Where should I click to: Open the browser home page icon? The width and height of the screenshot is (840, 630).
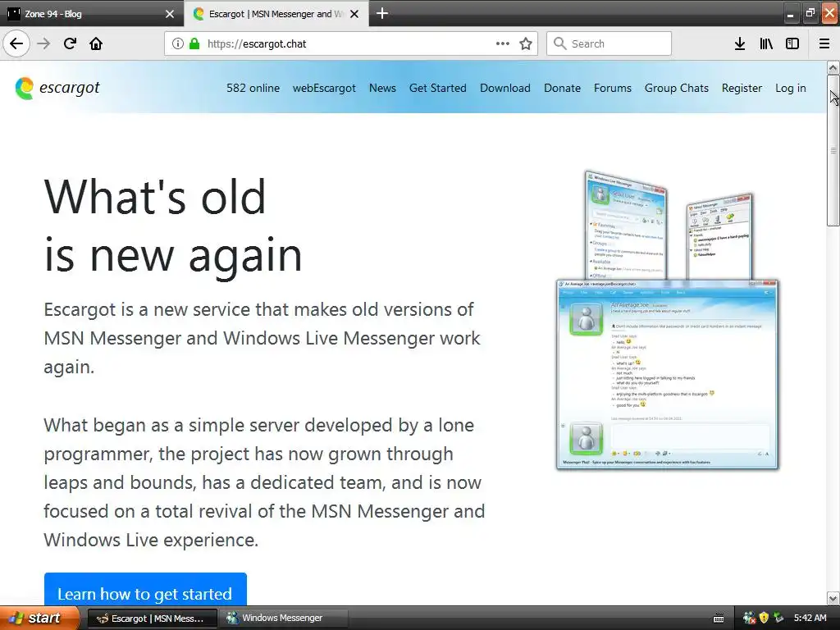pos(96,43)
